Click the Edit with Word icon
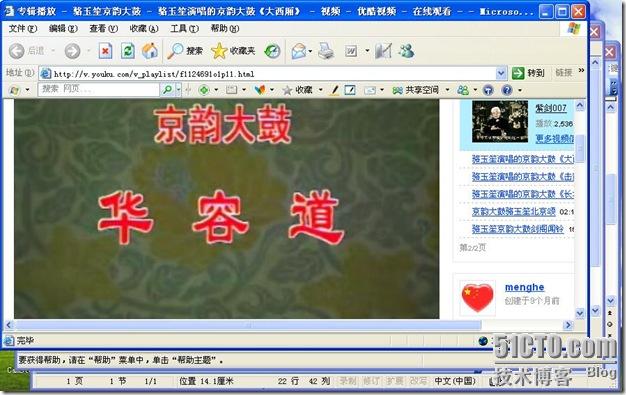The height and width of the screenshot is (395, 626). pos(351,51)
